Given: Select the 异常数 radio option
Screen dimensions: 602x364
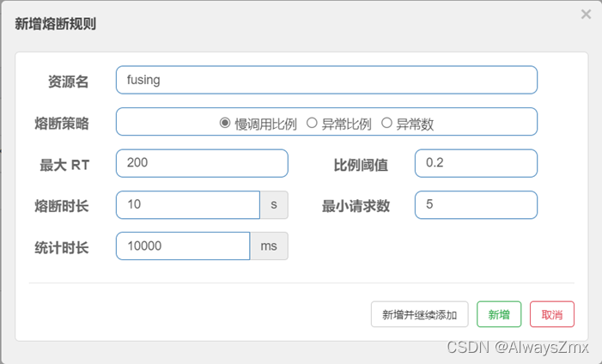Looking at the screenshot, I should pos(386,123).
